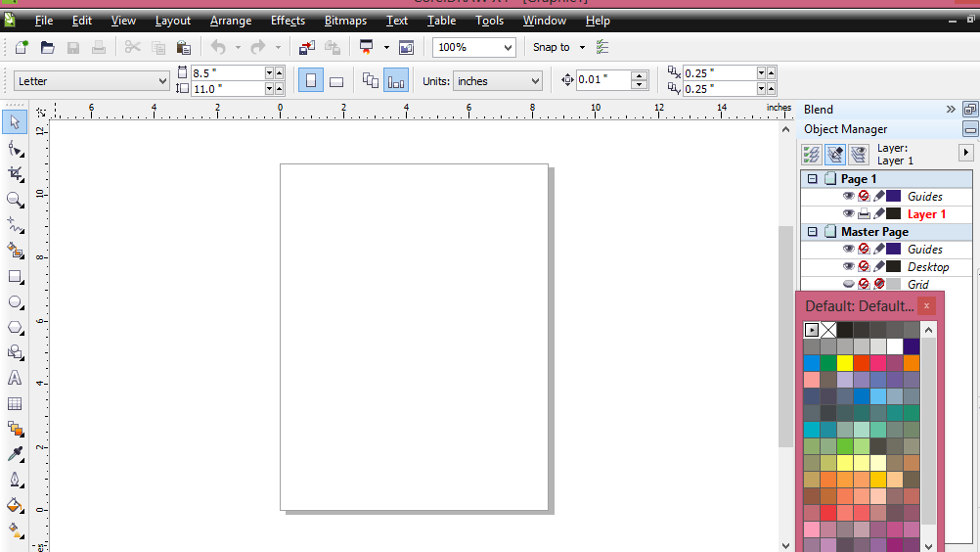Toggle eye icon of Page 1 Guides

(x=848, y=197)
